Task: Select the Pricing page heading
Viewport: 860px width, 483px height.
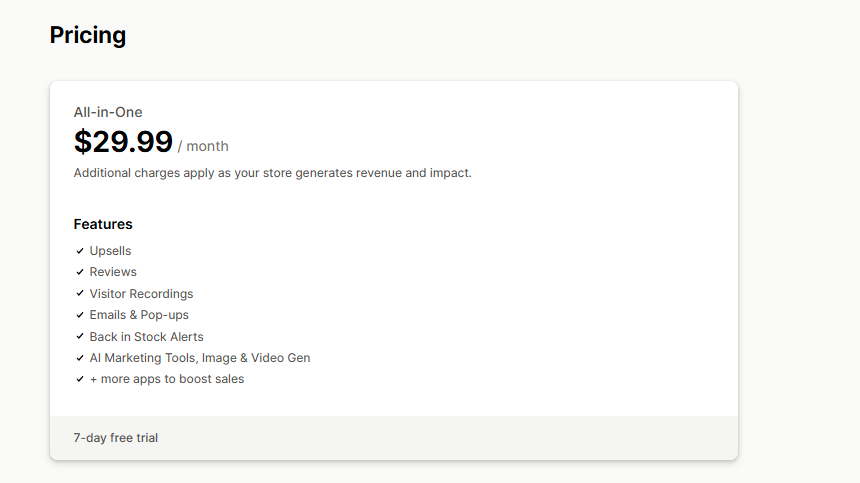Action: [x=88, y=36]
